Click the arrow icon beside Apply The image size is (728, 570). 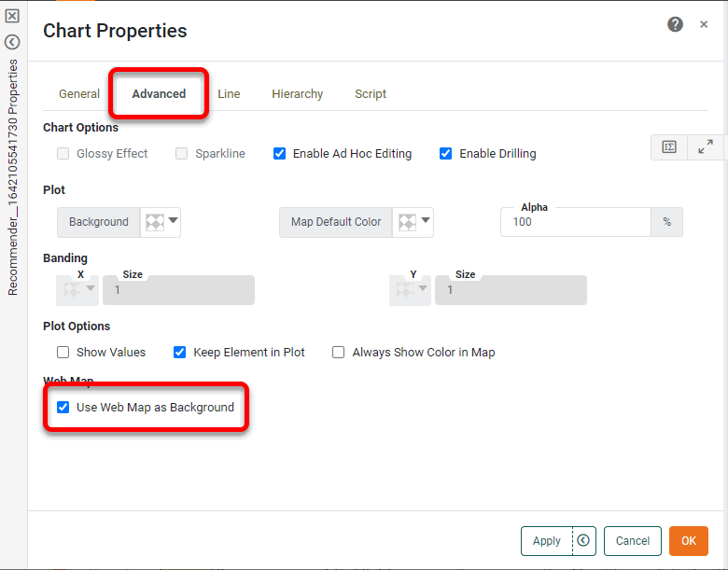point(583,540)
